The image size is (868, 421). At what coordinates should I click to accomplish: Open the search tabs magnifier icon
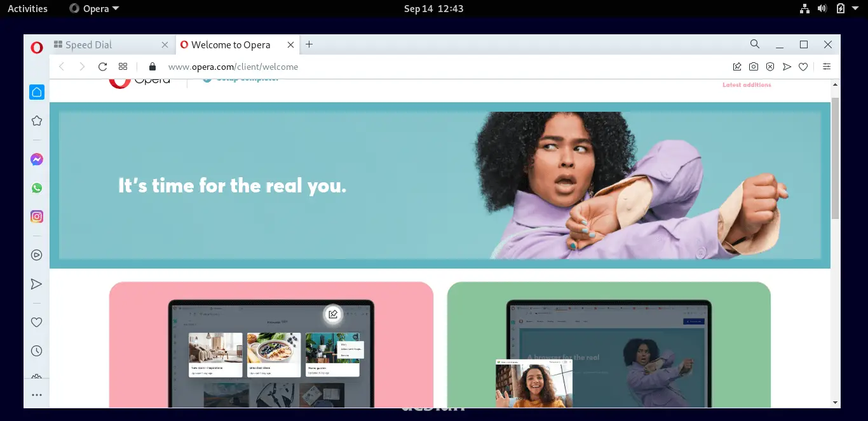(x=755, y=44)
